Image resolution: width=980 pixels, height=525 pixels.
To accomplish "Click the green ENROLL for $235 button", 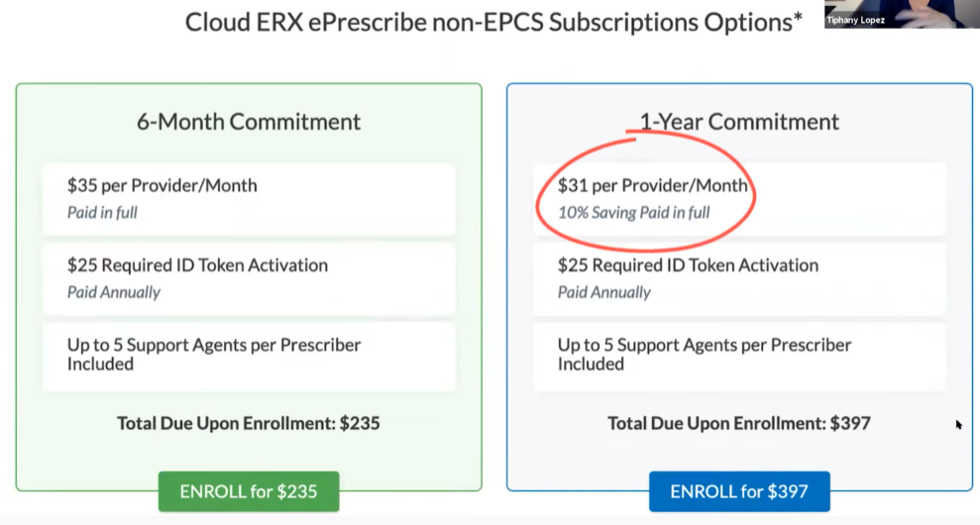I will [249, 491].
